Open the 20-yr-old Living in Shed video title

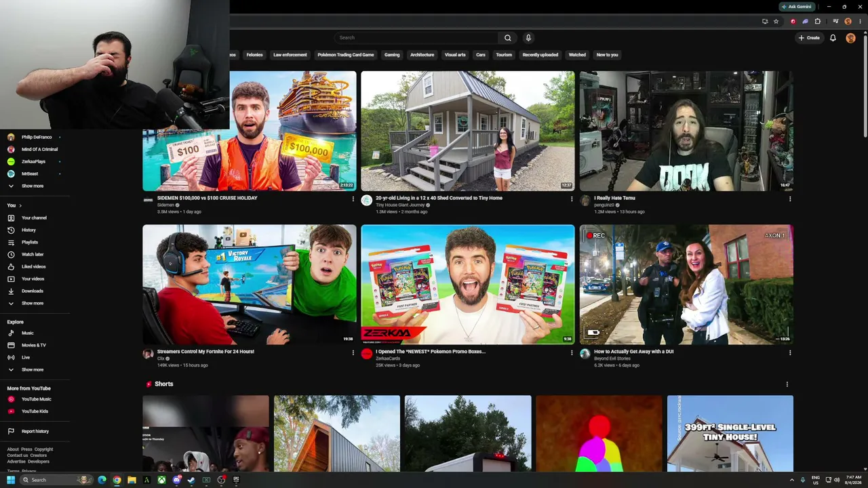[439, 198]
